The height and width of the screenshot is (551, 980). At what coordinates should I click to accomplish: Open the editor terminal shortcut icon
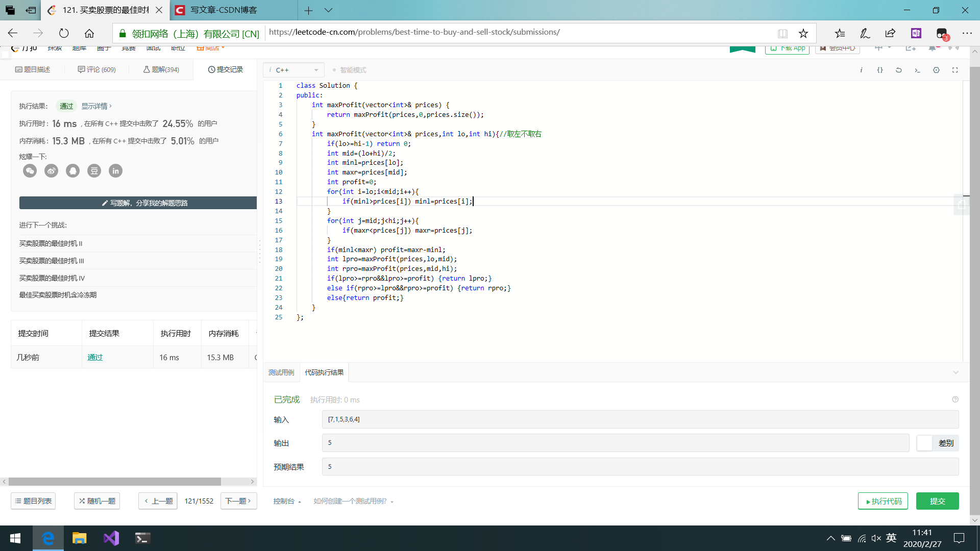tap(917, 70)
